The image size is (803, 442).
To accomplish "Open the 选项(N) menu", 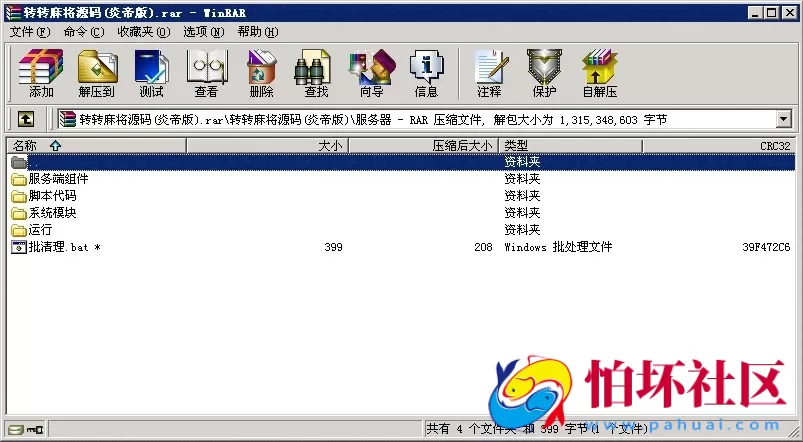I will pos(204,32).
